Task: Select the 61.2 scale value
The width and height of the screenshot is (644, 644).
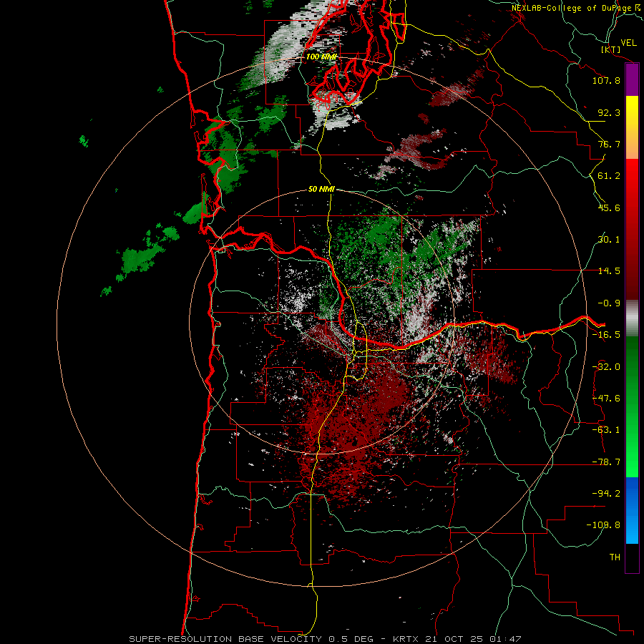Action: (609, 176)
